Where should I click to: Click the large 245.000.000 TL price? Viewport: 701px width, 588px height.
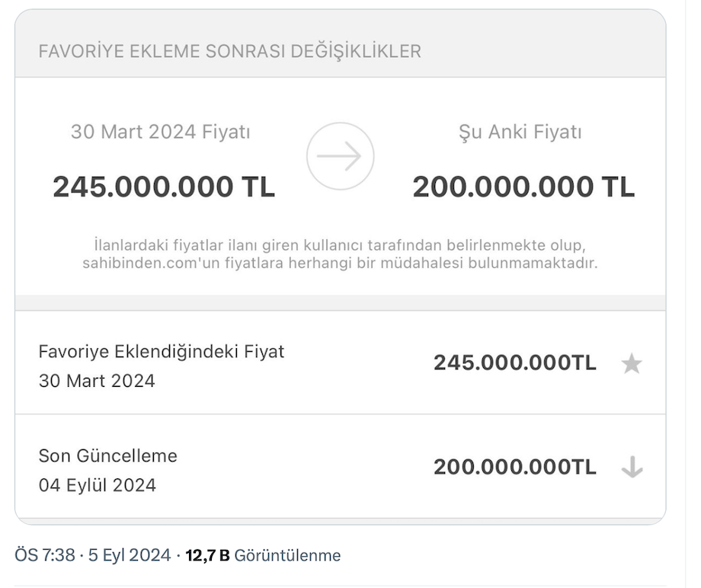click(164, 187)
